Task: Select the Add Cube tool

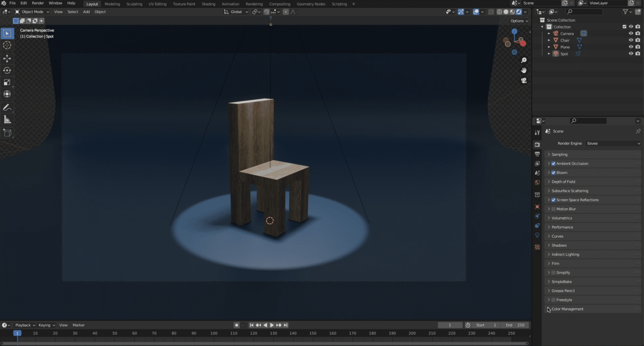Action: (7, 133)
